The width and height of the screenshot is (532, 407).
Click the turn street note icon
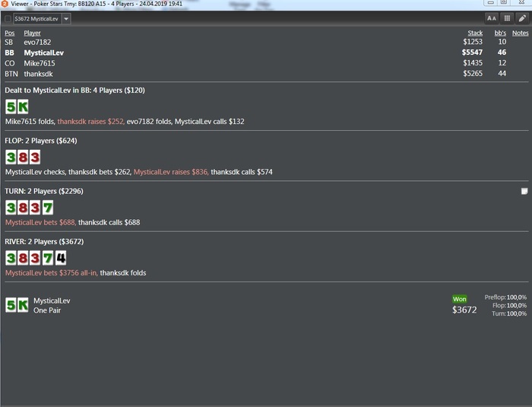coord(524,191)
